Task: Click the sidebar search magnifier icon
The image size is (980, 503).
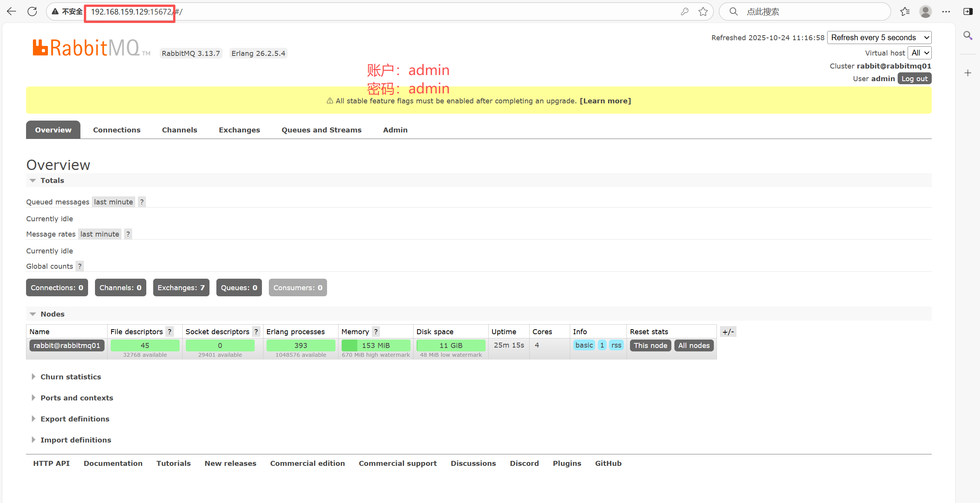Action: (x=968, y=36)
